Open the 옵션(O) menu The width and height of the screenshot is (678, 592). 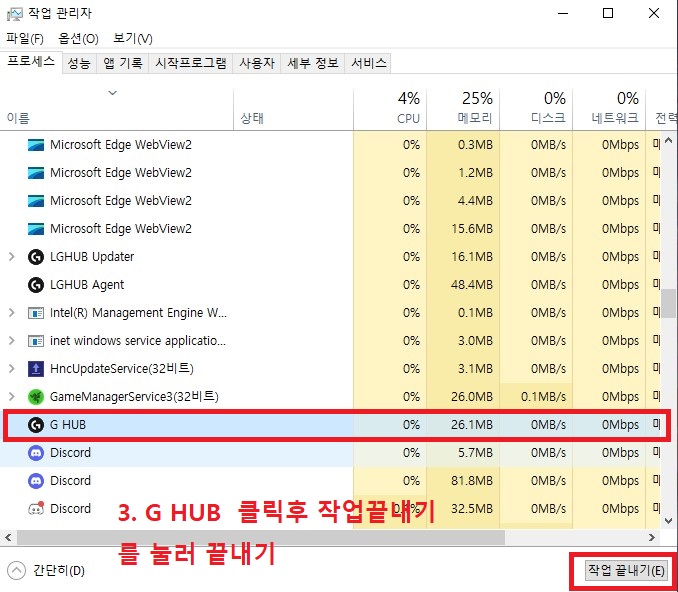pyautogui.click(x=78, y=38)
